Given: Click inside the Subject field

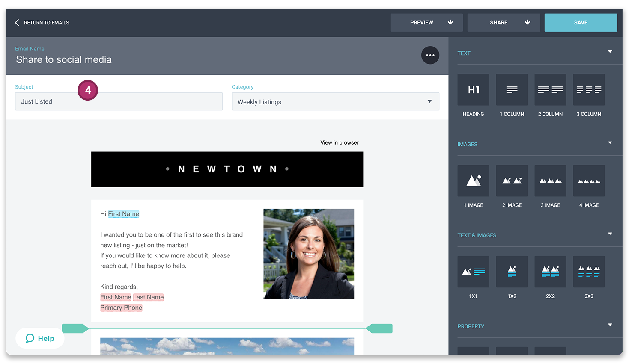Looking at the screenshot, I should point(119,101).
